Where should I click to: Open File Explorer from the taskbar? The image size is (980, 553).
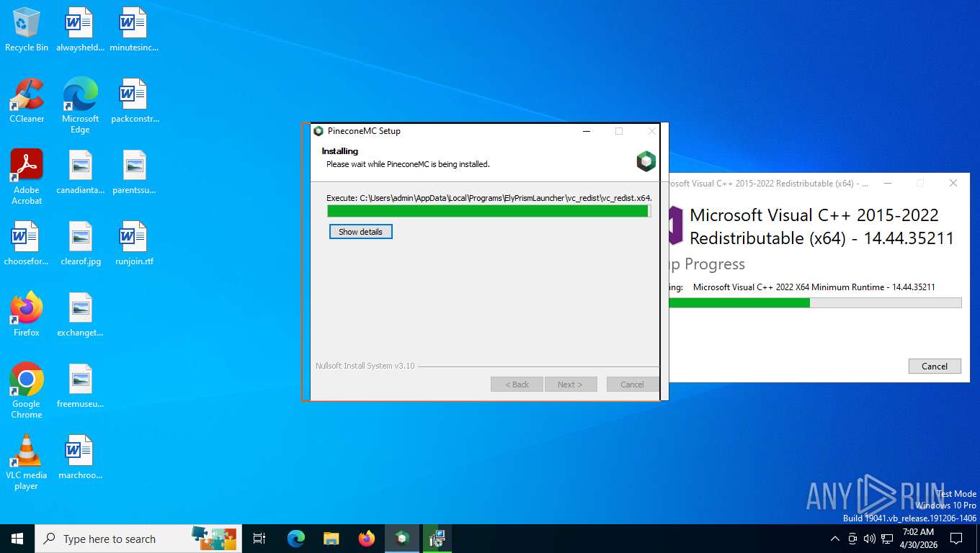pos(331,539)
